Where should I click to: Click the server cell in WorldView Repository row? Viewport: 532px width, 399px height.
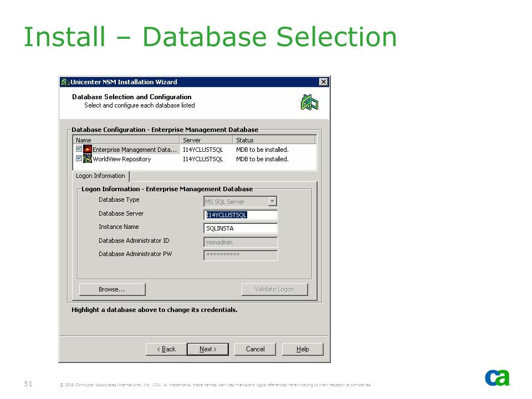point(203,159)
